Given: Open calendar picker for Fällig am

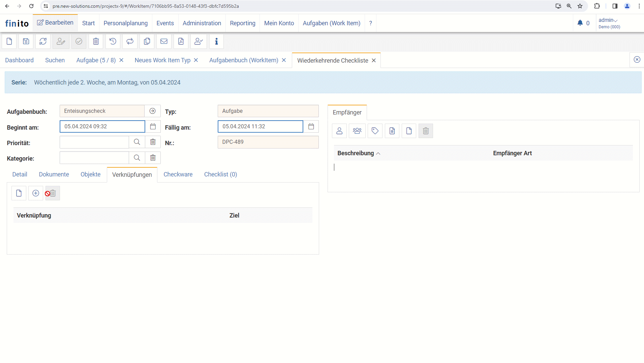Looking at the screenshot, I should coord(311,127).
